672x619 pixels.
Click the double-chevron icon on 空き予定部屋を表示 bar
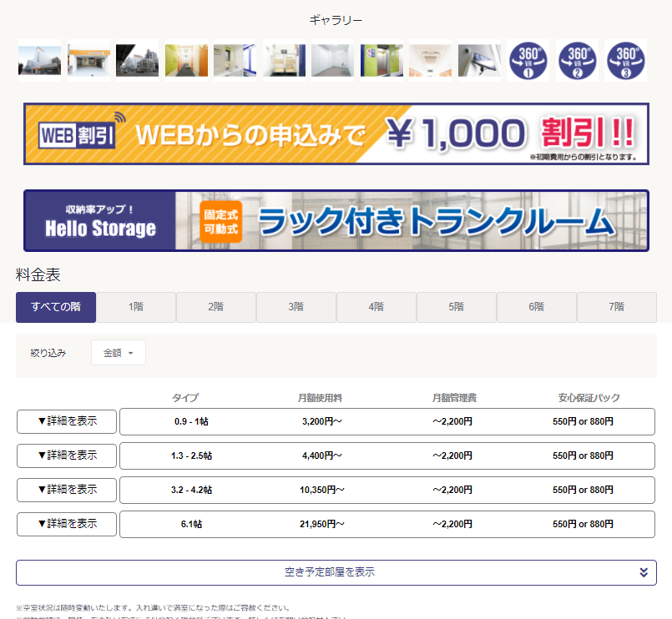(643, 572)
